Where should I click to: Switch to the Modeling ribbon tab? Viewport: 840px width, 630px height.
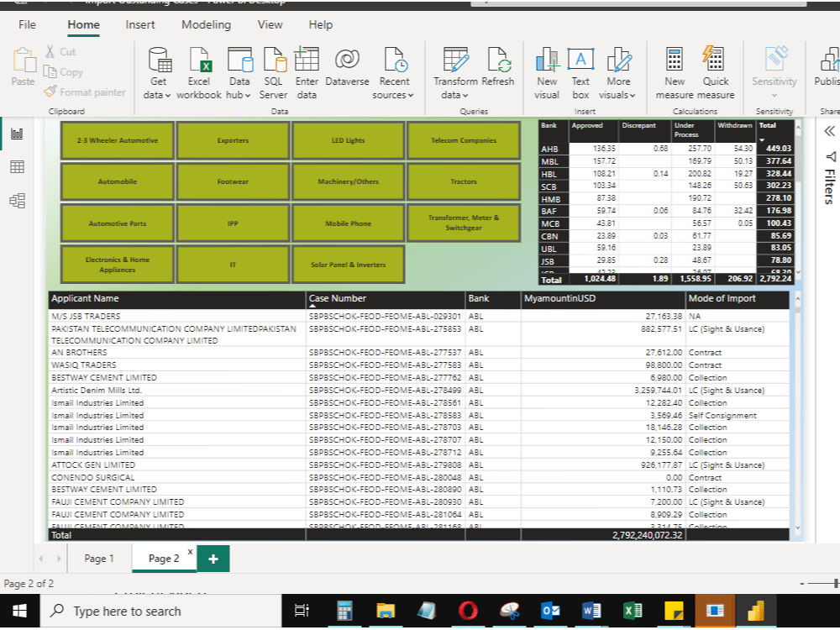click(206, 24)
